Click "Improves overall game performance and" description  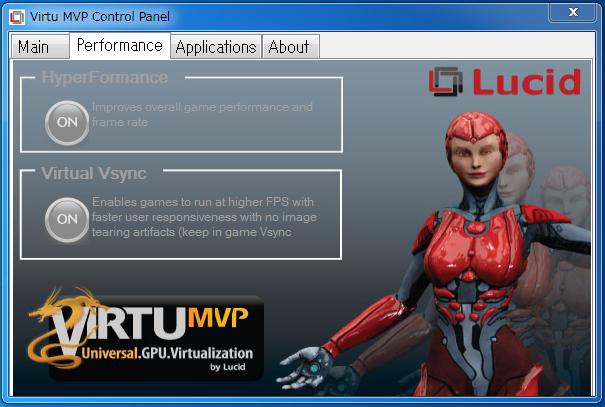(x=203, y=107)
